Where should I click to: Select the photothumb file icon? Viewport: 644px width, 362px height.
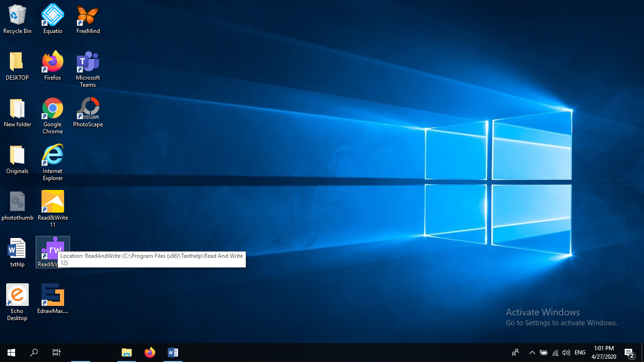[17, 206]
